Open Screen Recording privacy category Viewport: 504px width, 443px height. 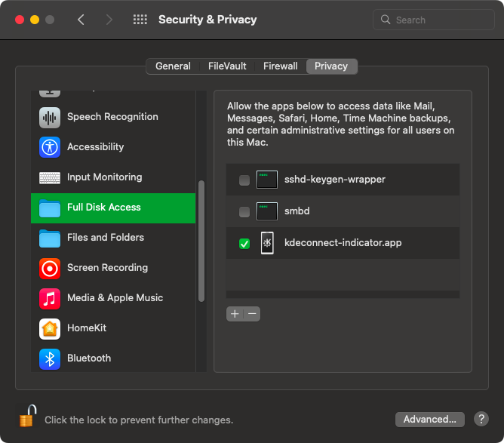[x=106, y=268]
